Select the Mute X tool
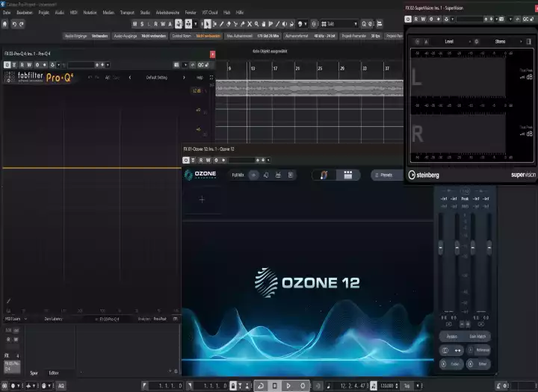538x392 pixels. pyautogui.click(x=250, y=24)
